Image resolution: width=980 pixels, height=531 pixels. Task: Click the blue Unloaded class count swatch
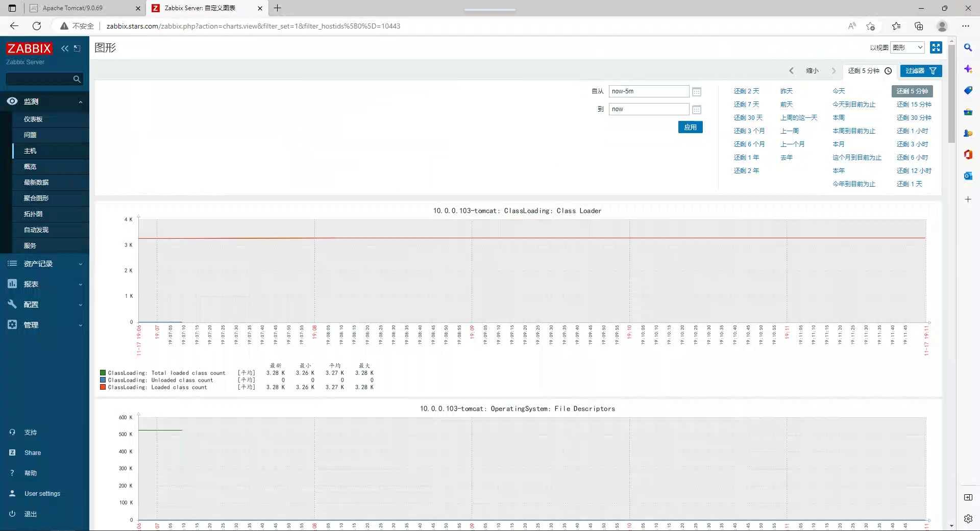(103, 380)
